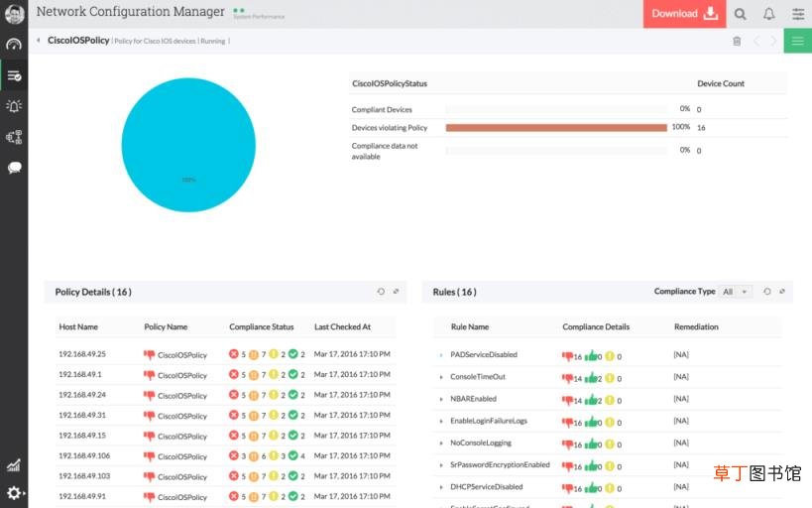Click red critical icon in 192.168.49.103 row

[x=234, y=476]
